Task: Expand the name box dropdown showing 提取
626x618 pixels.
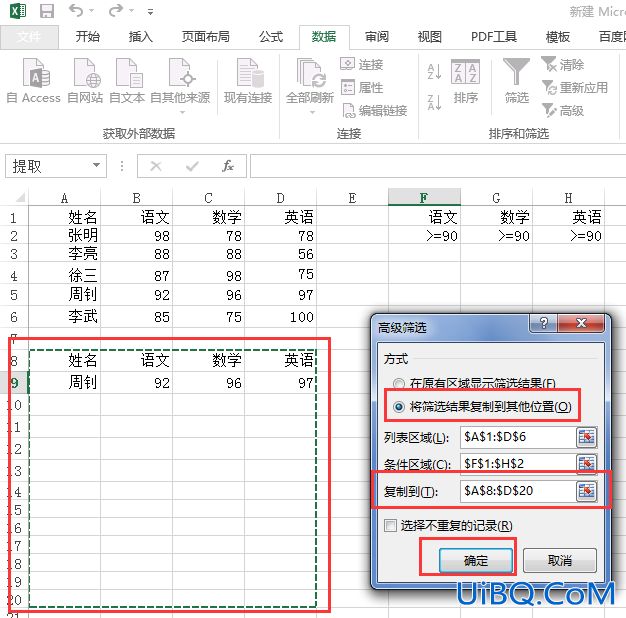Action: 96,165
